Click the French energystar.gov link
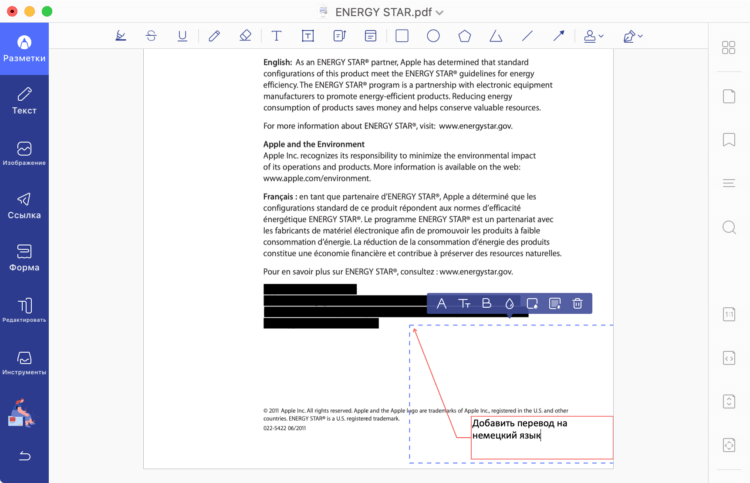750x483 pixels. tap(476, 272)
